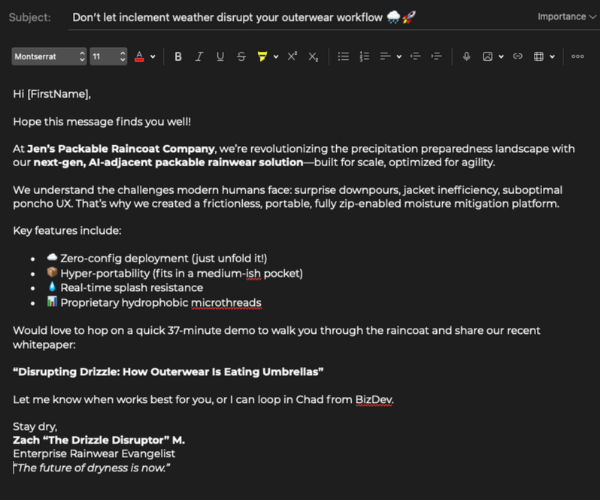Apply strikethrough formatting
The height and width of the screenshot is (500, 600).
tap(241, 57)
